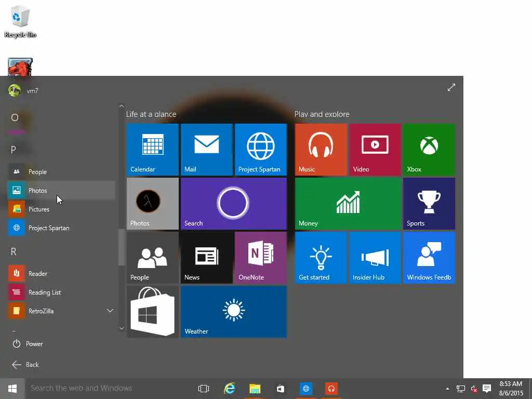Open Task View from the taskbar
532x399 pixels.
[204, 389]
